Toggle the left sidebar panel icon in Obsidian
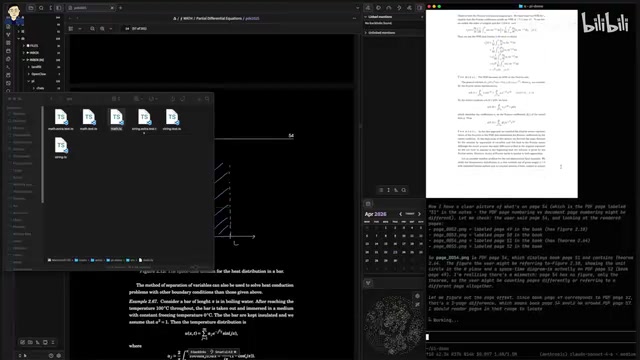 tap(59, 8)
